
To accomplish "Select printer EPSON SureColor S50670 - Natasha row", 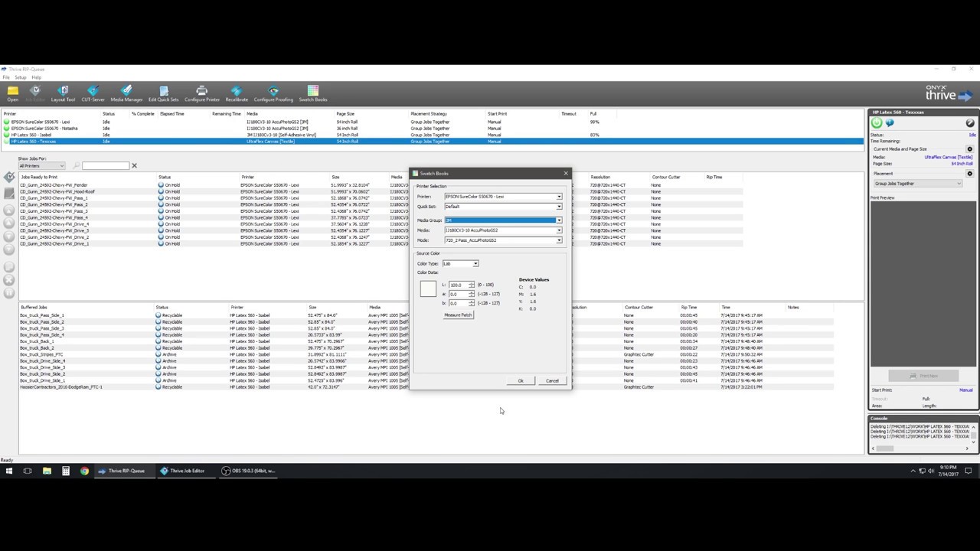I will (x=433, y=129).
